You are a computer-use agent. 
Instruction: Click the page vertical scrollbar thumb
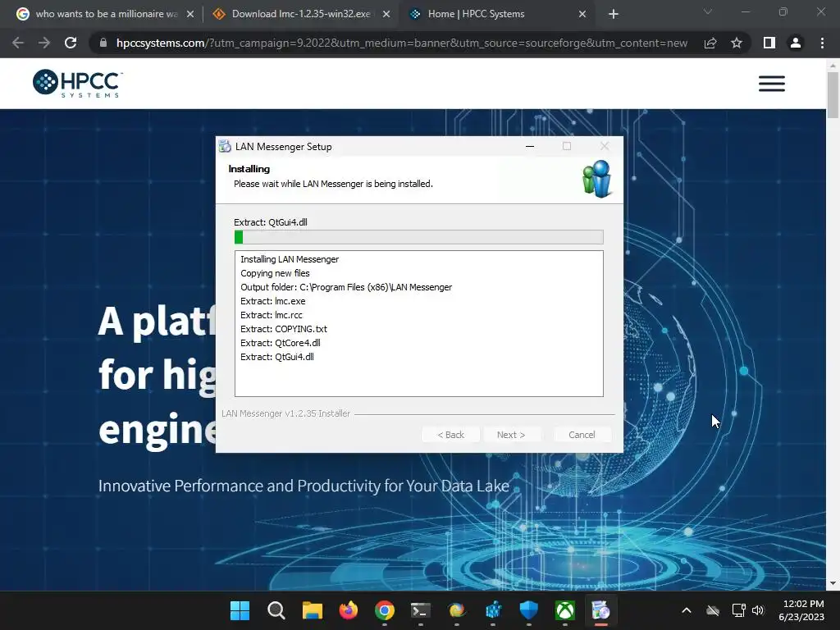[x=833, y=95]
